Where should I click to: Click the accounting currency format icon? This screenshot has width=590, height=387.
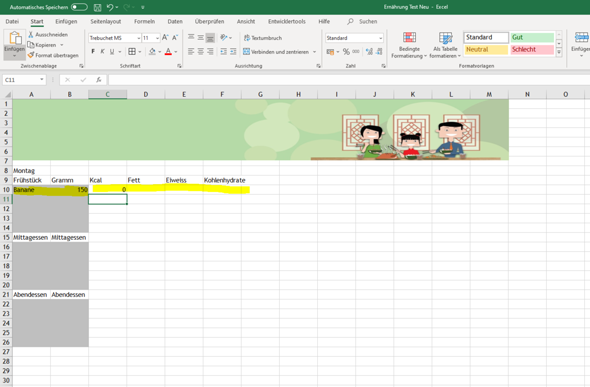tap(330, 52)
